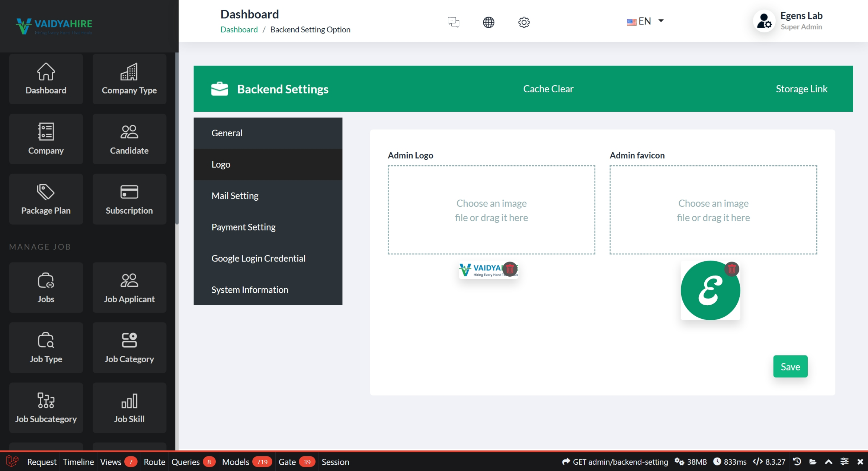Open Company Type from sidebar
The width and height of the screenshot is (868, 471).
pyautogui.click(x=129, y=79)
